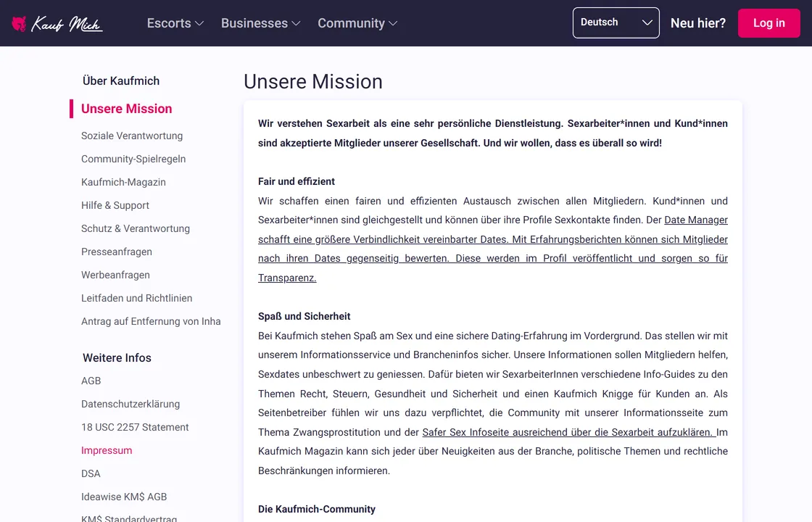812x522 pixels.
Task: Expand the Escorts menu chevron
Action: click(199, 23)
